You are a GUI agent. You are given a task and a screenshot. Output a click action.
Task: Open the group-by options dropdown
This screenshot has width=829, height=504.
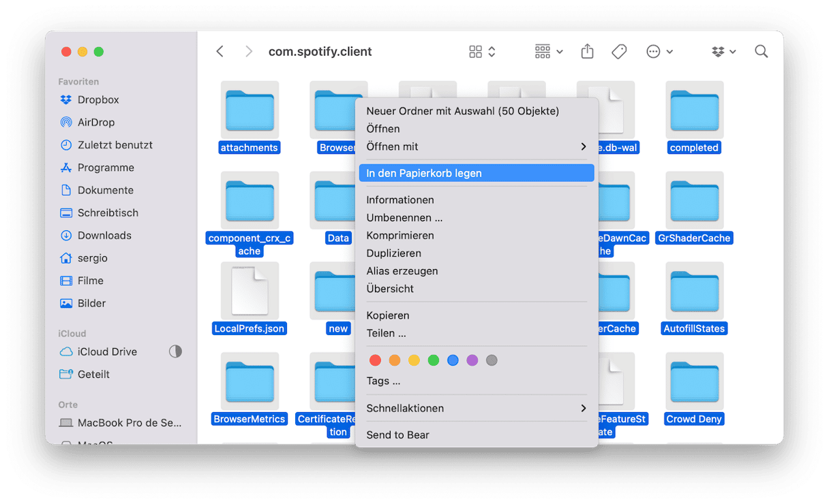549,52
